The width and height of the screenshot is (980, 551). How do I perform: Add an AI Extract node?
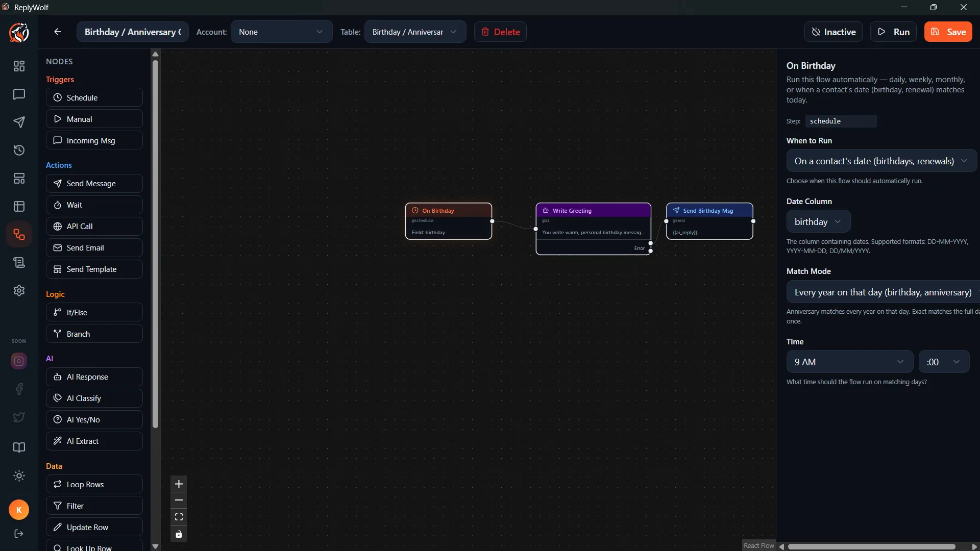click(x=94, y=441)
